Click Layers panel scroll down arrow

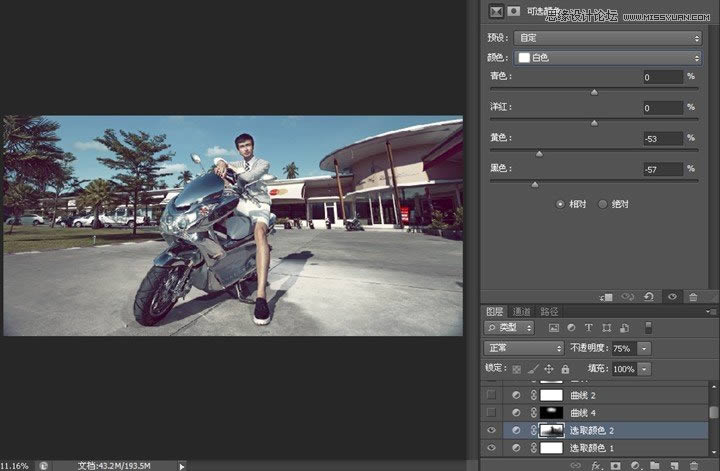click(x=714, y=452)
